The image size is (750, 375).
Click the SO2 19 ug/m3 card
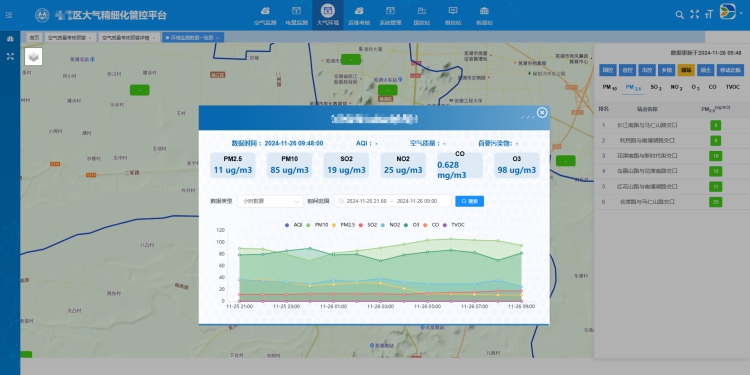346,165
